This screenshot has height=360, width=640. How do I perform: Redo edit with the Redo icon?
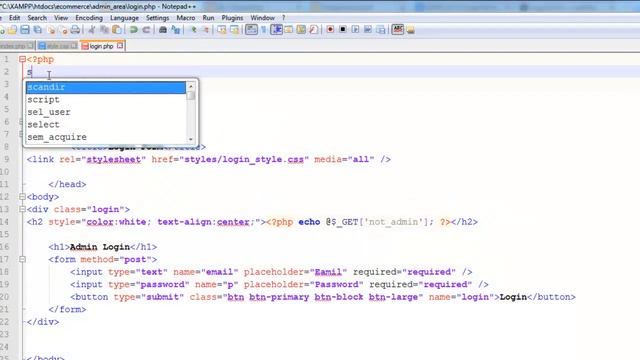point(146,29)
